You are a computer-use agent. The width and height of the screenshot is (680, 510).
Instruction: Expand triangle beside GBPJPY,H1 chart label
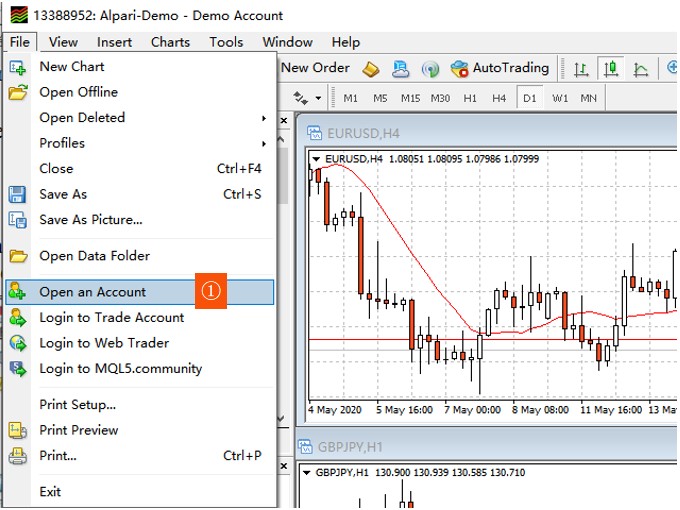(307, 473)
